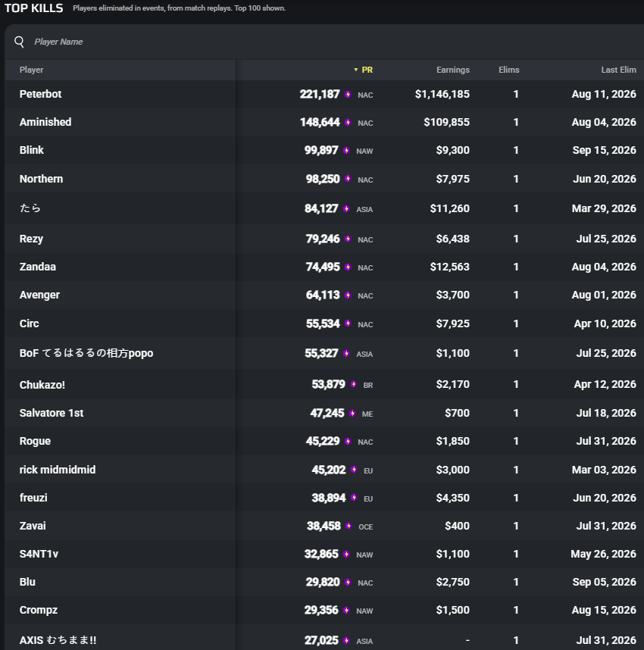Click the 221,187 PR value
644x650 pixels.
pyautogui.click(x=320, y=94)
